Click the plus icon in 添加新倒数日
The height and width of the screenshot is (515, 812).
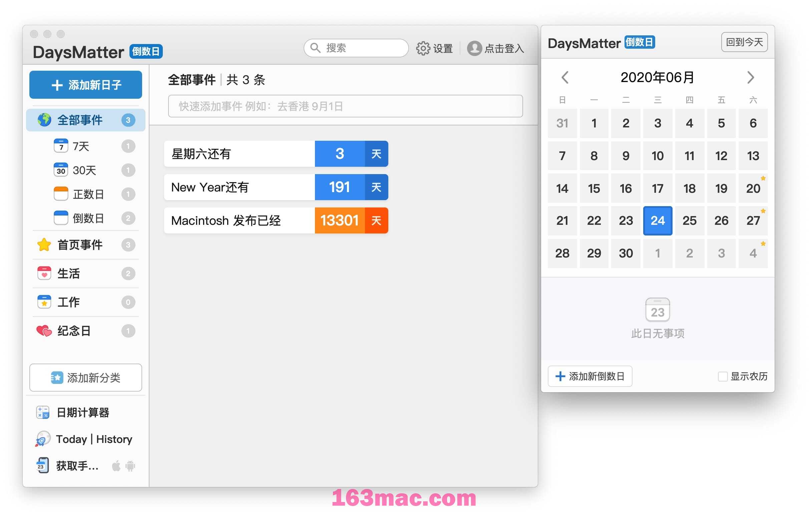[x=560, y=376]
